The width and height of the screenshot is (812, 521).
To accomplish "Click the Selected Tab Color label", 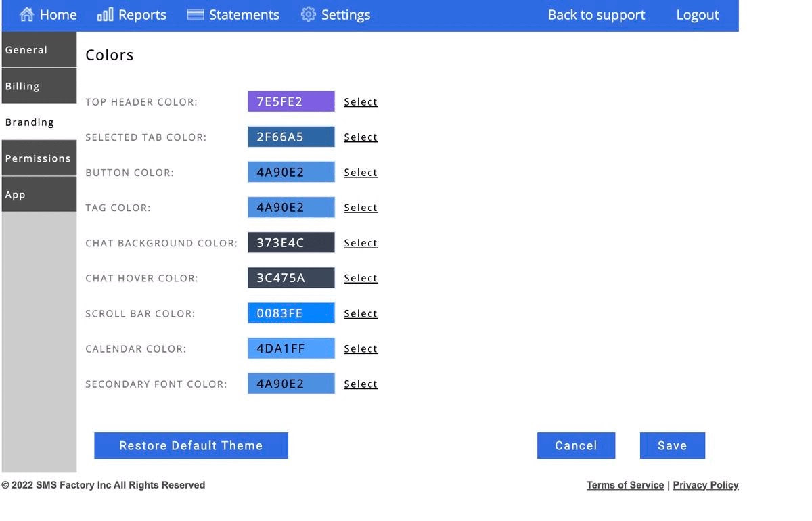I will 146,137.
